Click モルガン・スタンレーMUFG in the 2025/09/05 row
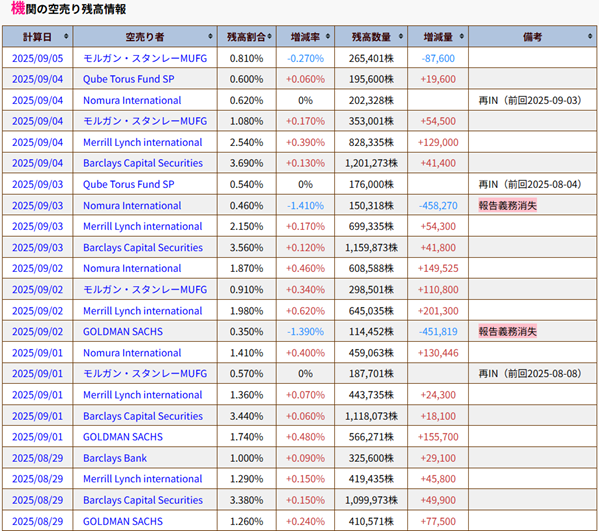The height and width of the screenshot is (531, 599). [145, 58]
